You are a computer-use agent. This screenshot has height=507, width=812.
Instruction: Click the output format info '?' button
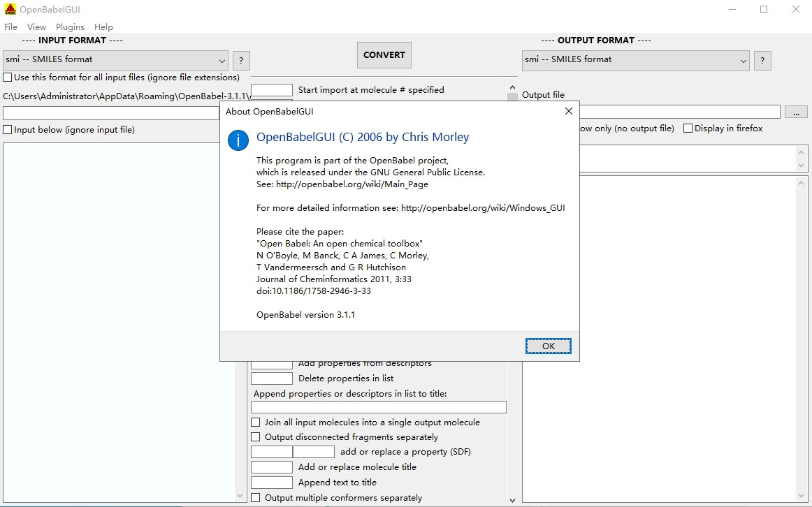(762, 61)
